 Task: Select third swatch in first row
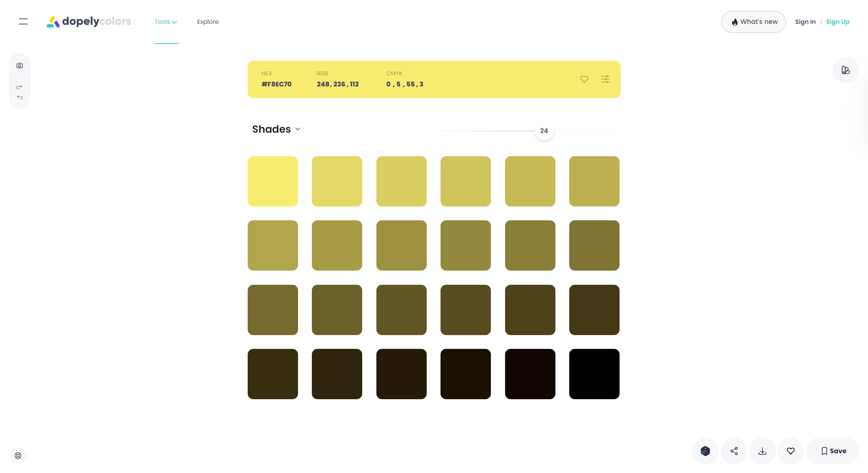pyautogui.click(x=401, y=181)
